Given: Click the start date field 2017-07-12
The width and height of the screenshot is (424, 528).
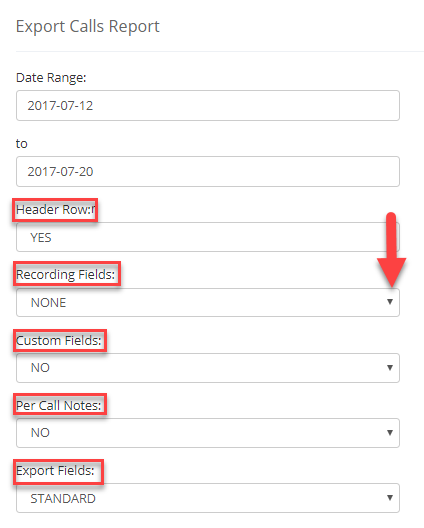Looking at the screenshot, I should (208, 105).
